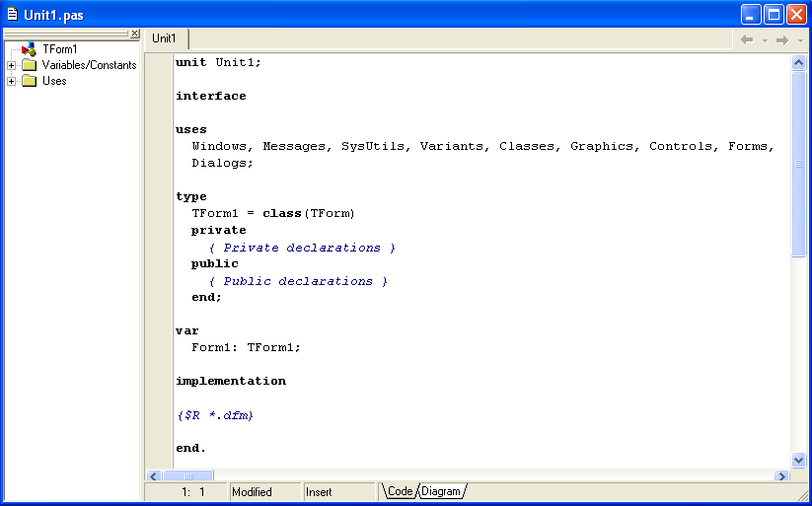Close the code explorer panel
Viewport: 812px width, 506px height.
[x=134, y=34]
